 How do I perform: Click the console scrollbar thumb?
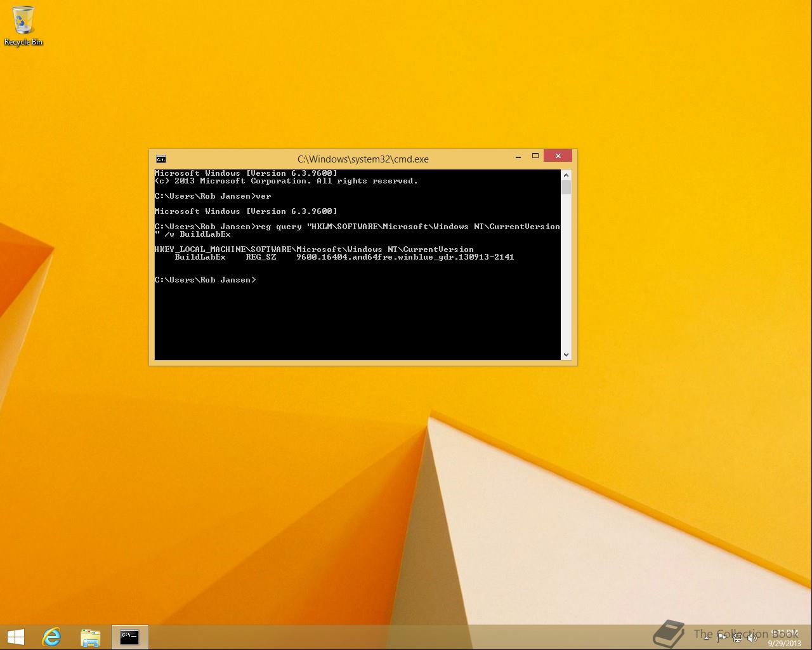(x=566, y=187)
